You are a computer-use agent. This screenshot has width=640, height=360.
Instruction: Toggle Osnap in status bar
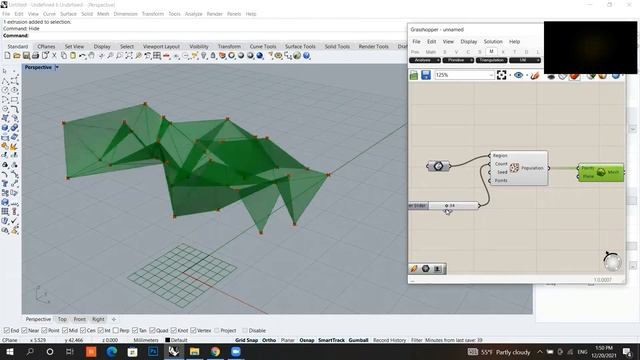[307, 340]
